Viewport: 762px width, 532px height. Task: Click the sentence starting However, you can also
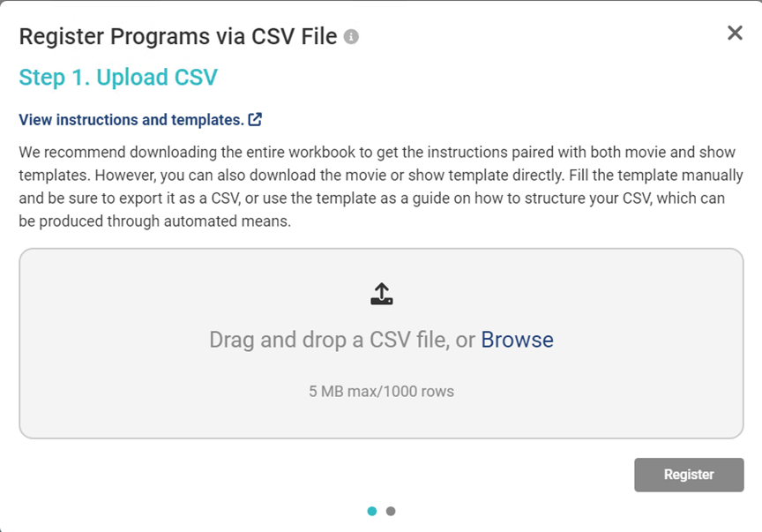(x=220, y=176)
